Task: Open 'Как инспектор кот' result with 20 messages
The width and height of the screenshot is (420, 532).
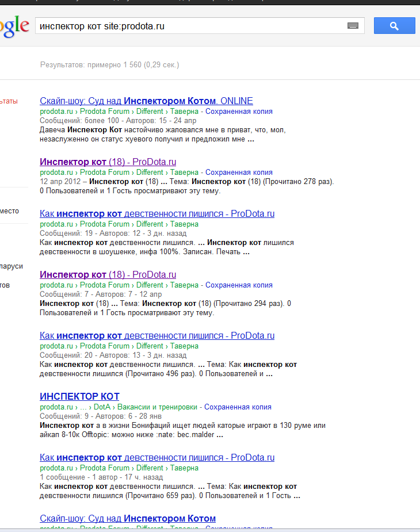Action: 157,336
